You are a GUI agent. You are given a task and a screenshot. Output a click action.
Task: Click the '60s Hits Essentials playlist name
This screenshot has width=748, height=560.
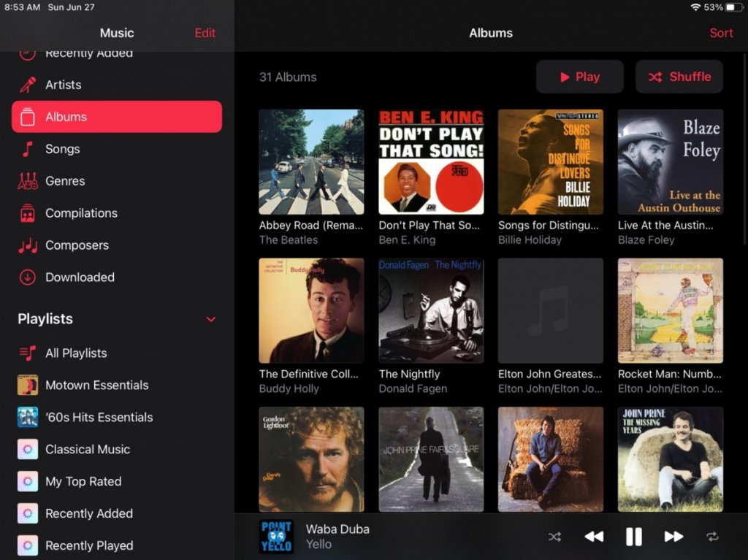click(99, 418)
